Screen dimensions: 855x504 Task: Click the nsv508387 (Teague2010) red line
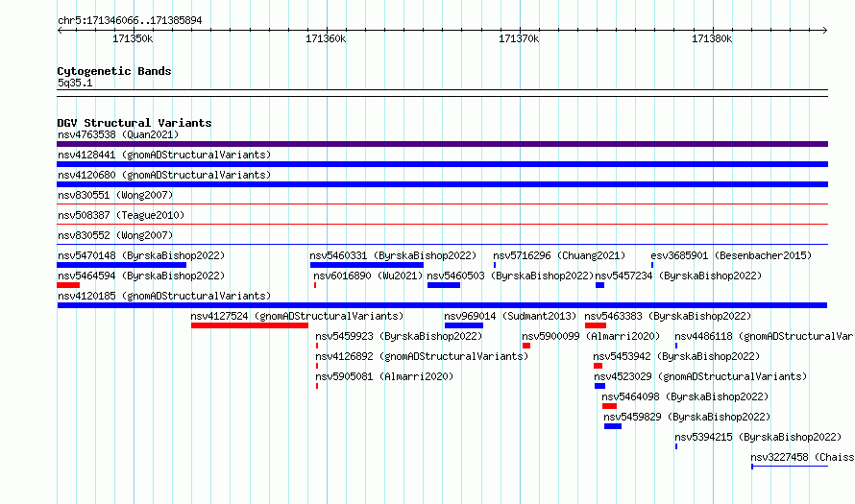pyautogui.click(x=442, y=225)
